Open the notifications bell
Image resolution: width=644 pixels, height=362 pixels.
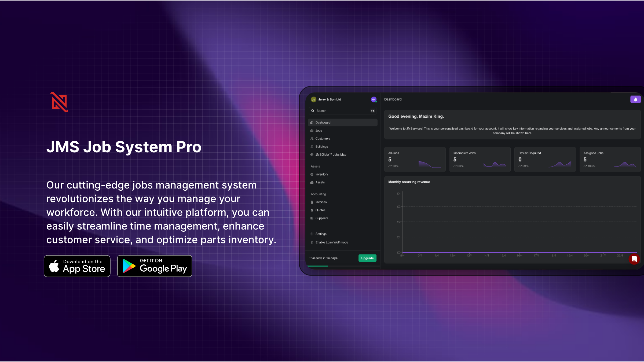(635, 99)
